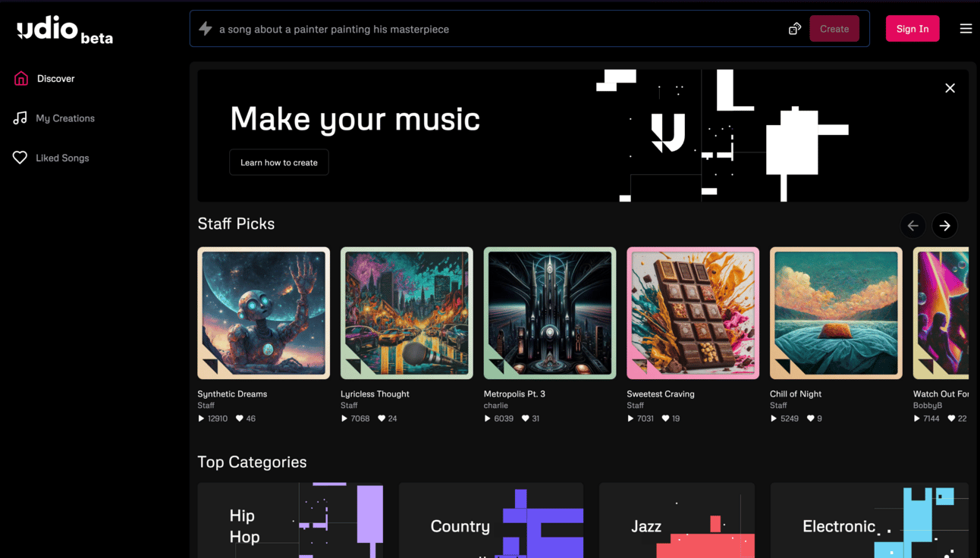
Task: Click Learn how to create button
Action: click(x=279, y=162)
